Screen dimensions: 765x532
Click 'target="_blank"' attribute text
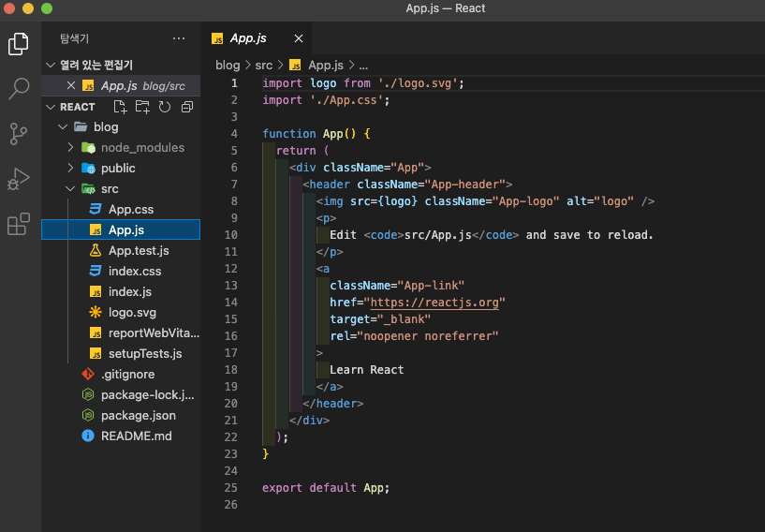380,319
